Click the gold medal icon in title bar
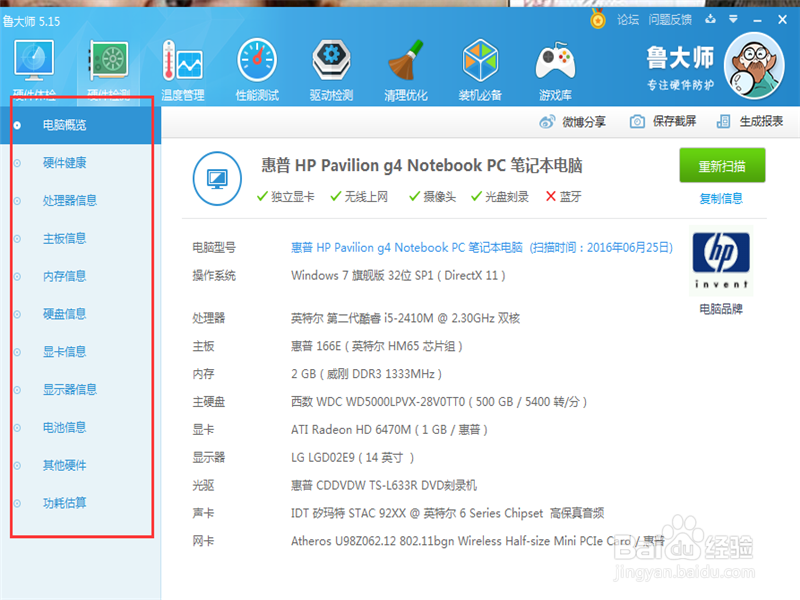The height and width of the screenshot is (600, 800). (597, 20)
